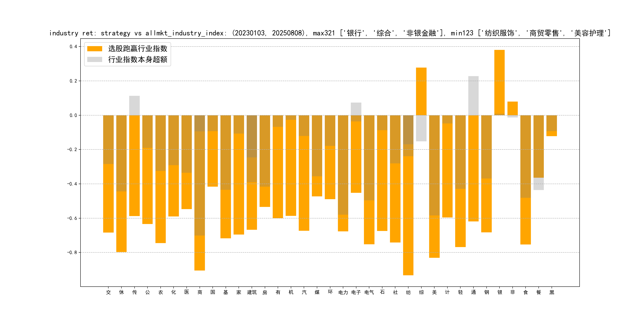Click the gray positive bar above 传
Image resolution: width=644 pixels, height=322 pixels.
(x=135, y=105)
